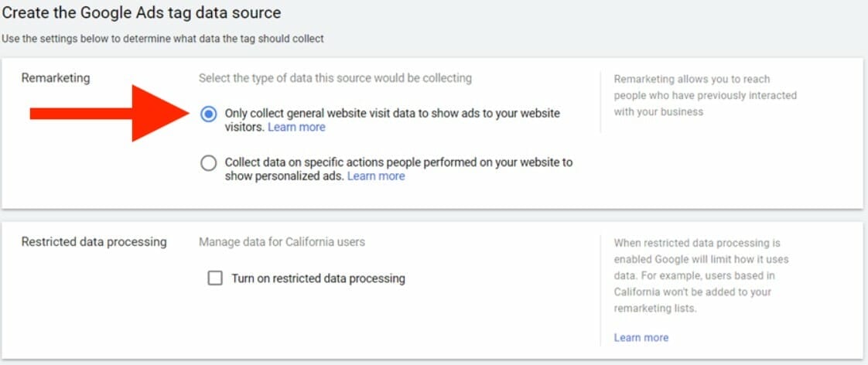This screenshot has width=868, height=365.
Task: Open Learn more link after 'personalized ads.'
Action: pyautogui.click(x=376, y=176)
